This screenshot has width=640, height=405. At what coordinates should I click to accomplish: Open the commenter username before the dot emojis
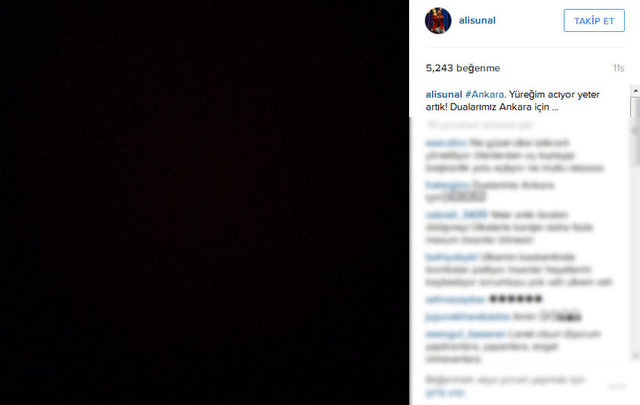455,299
